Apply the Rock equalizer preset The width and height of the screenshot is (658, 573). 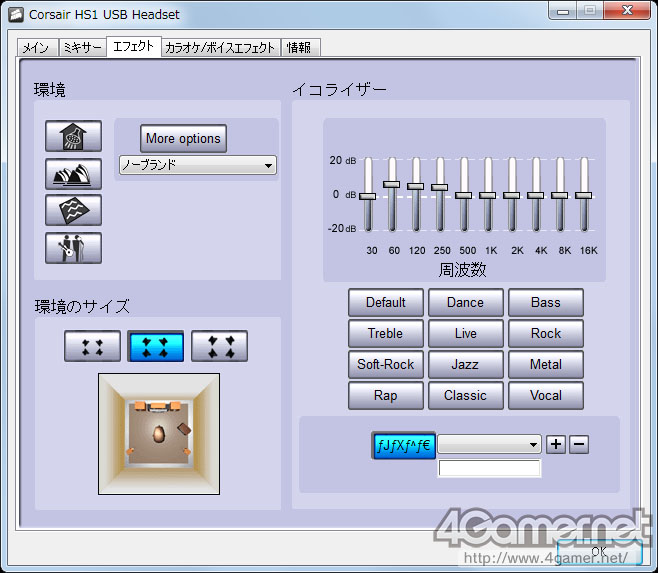546,333
